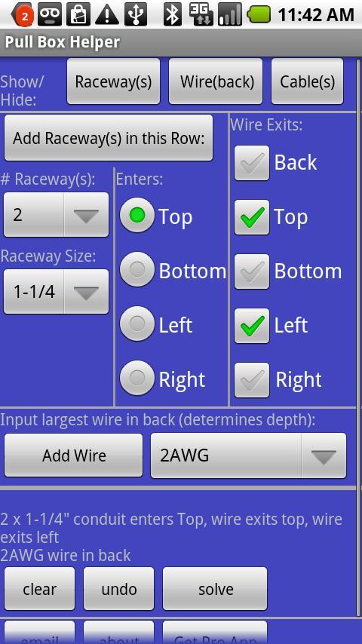
Task: Enable the Back wire exit checkbox
Action: click(x=252, y=163)
